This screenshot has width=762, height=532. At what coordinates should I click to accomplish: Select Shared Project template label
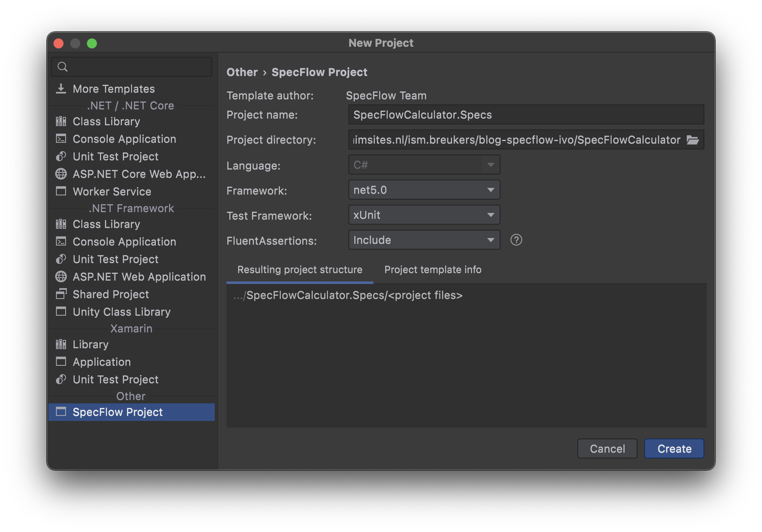coord(111,294)
